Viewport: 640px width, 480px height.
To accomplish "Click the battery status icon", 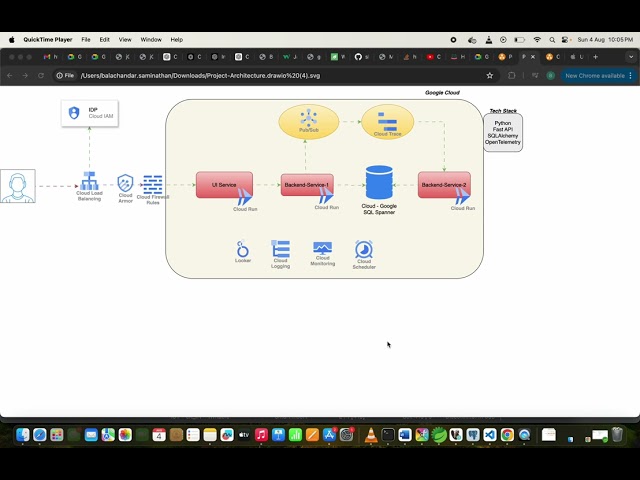I will tap(519, 40).
